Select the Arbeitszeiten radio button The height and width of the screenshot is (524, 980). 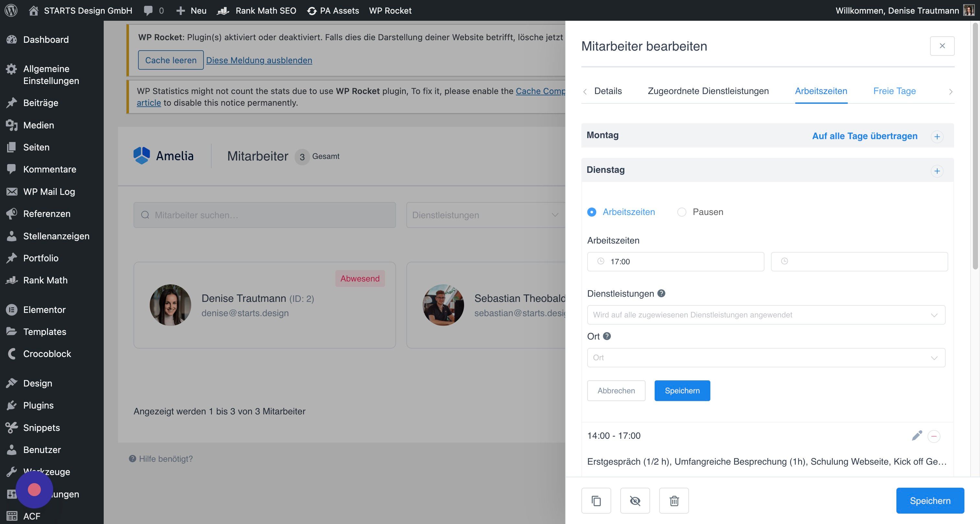pyautogui.click(x=591, y=212)
